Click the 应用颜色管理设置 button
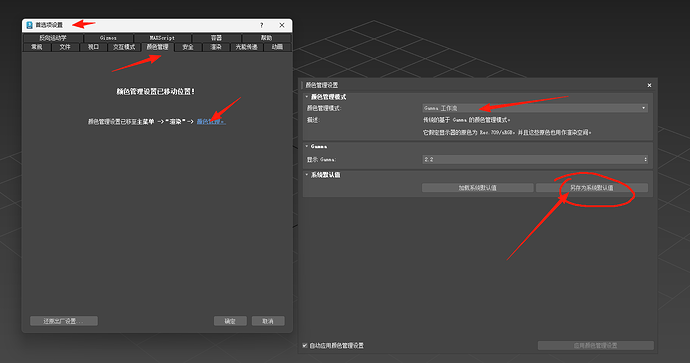This screenshot has width=690, height=363. (595, 345)
